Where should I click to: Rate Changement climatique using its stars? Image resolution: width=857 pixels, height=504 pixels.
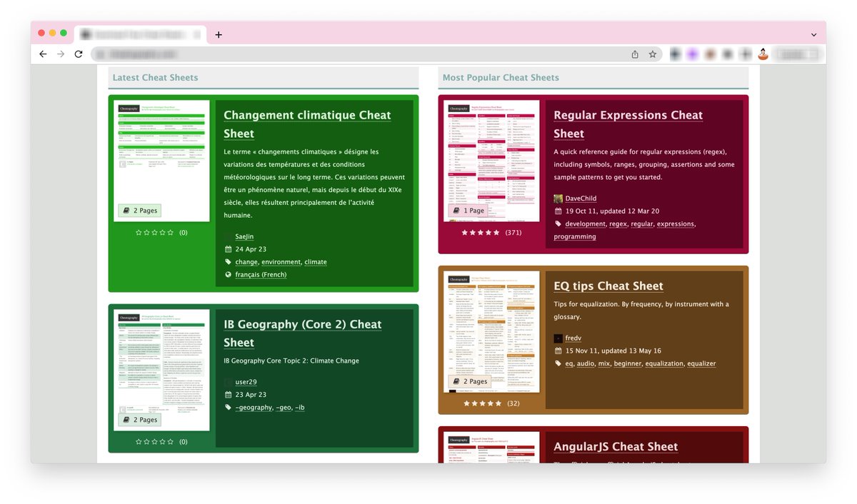click(x=155, y=233)
